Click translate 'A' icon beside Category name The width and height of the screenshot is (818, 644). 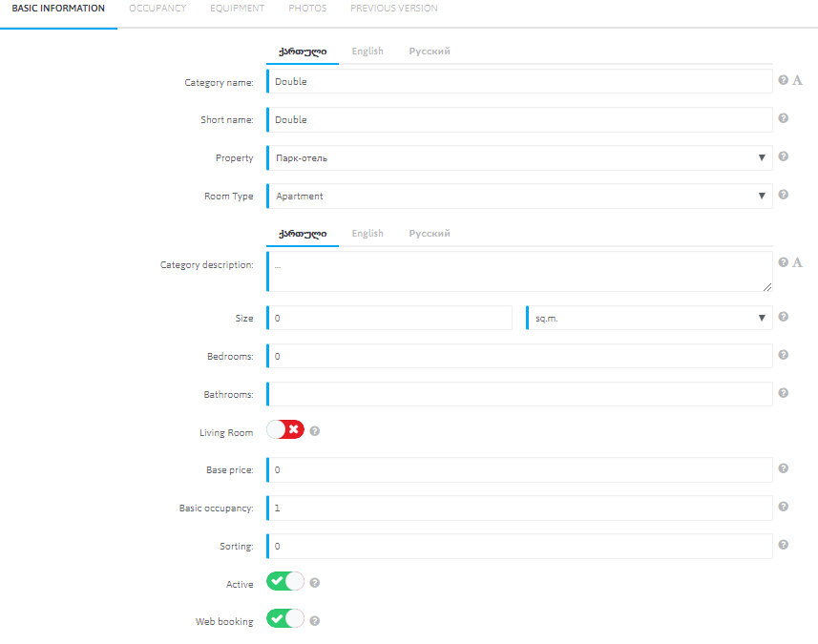click(x=797, y=81)
